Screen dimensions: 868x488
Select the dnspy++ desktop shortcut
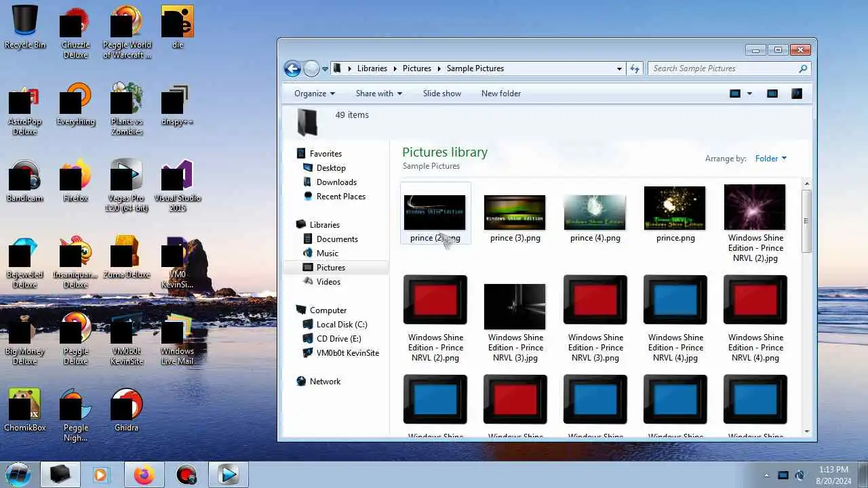[x=178, y=104]
